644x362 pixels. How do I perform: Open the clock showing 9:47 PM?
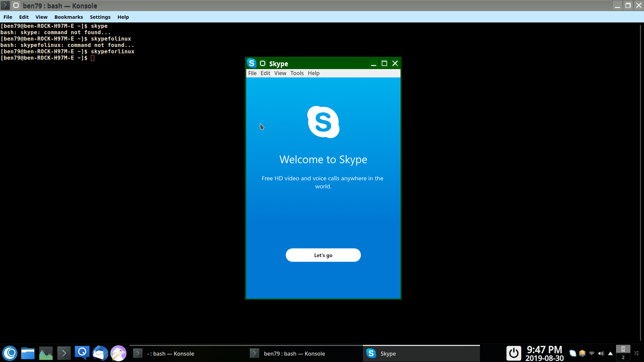[x=544, y=354]
